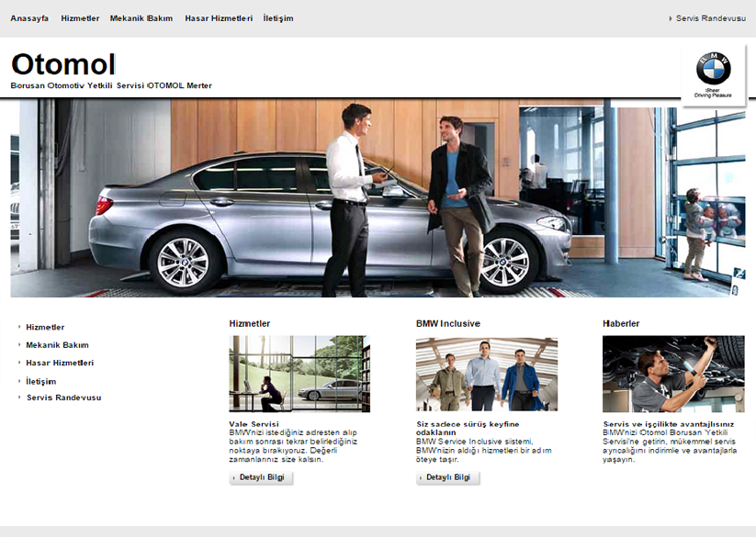Click 'Vale Servisi' title text
This screenshot has height=538, width=756.
coord(254,424)
